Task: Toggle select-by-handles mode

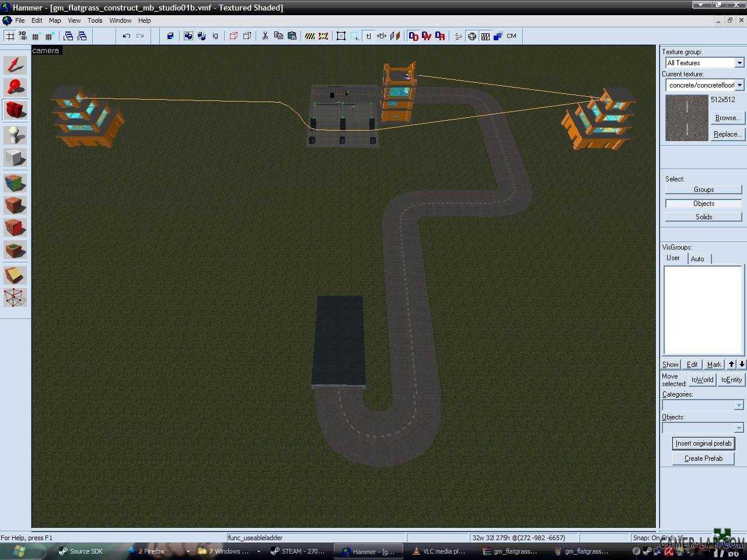Action: 341,36
